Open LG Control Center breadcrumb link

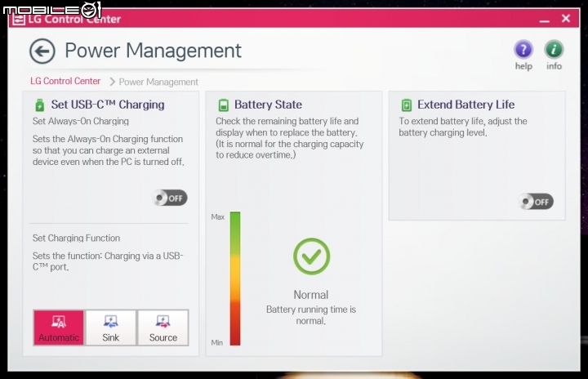click(x=65, y=81)
